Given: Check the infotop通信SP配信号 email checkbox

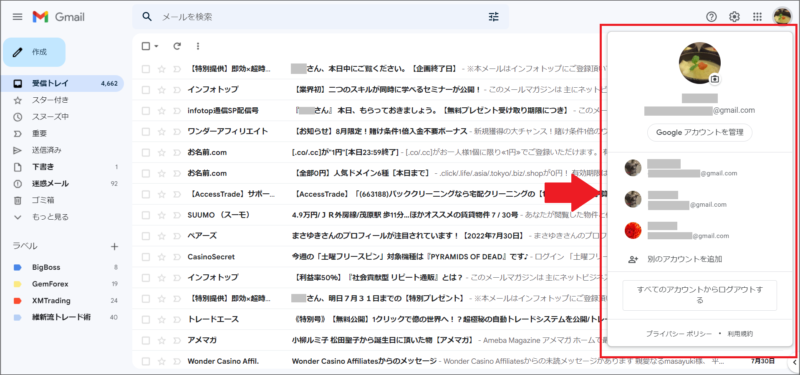Looking at the screenshot, I should point(146,110).
